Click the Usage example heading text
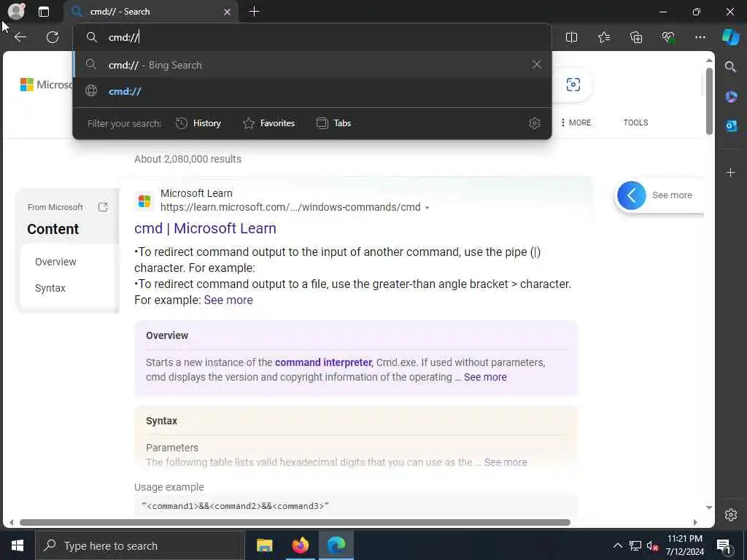This screenshot has width=747, height=560. click(169, 487)
